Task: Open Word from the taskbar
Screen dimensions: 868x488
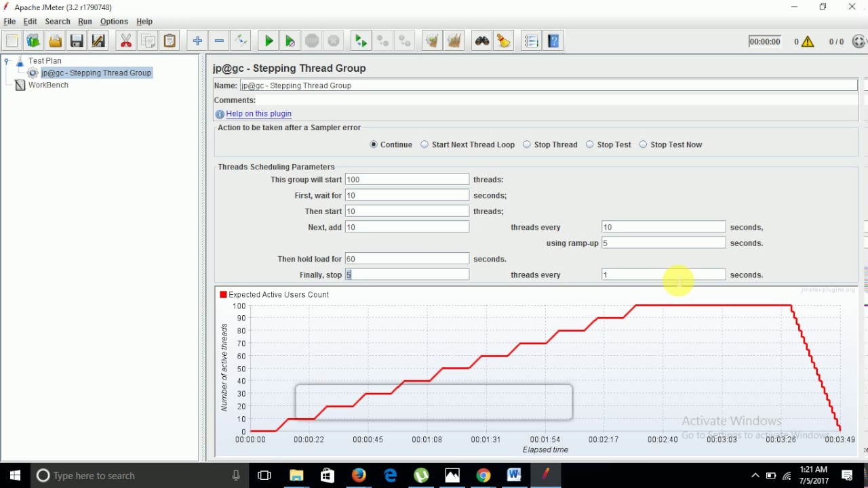Action: click(x=514, y=476)
